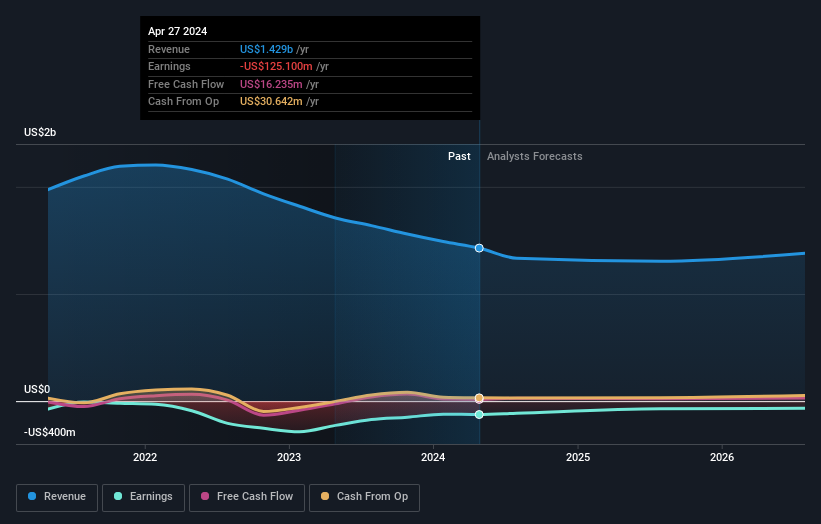Viewport: 821px width, 524px height.
Task: Toggle the Earnings legend button
Action: [x=143, y=497]
